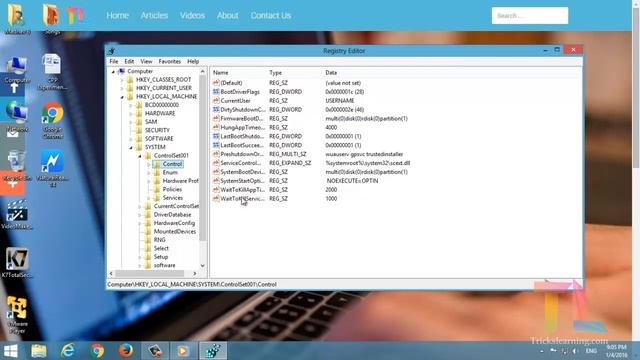Switch to Registry Editor taskbar icon
This screenshot has width=640, height=360.
[213, 351]
